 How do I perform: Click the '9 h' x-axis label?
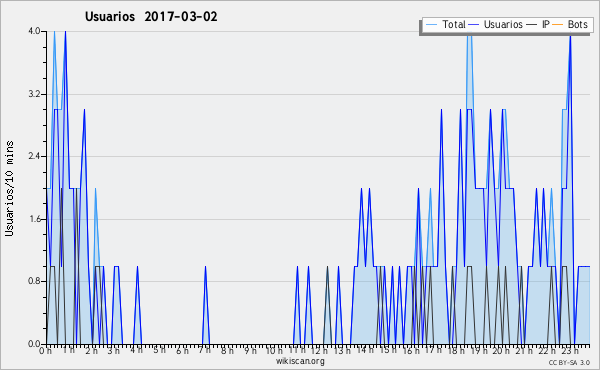click(250, 350)
